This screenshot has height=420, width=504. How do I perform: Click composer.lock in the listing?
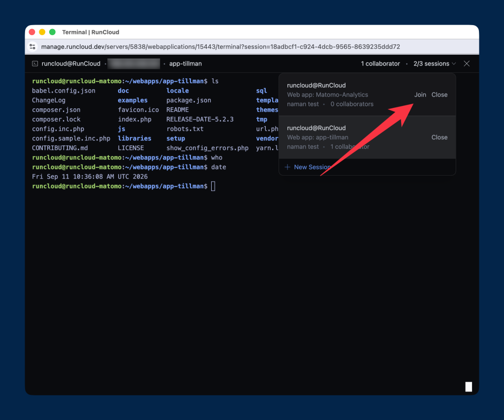click(x=56, y=119)
